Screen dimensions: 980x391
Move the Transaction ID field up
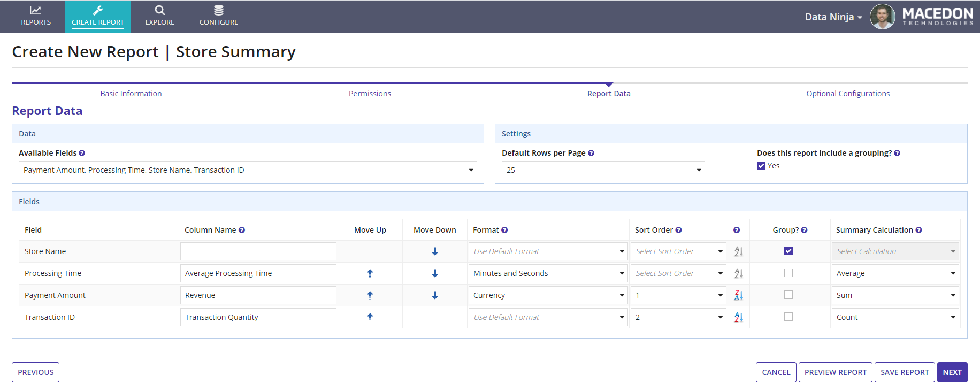(370, 317)
